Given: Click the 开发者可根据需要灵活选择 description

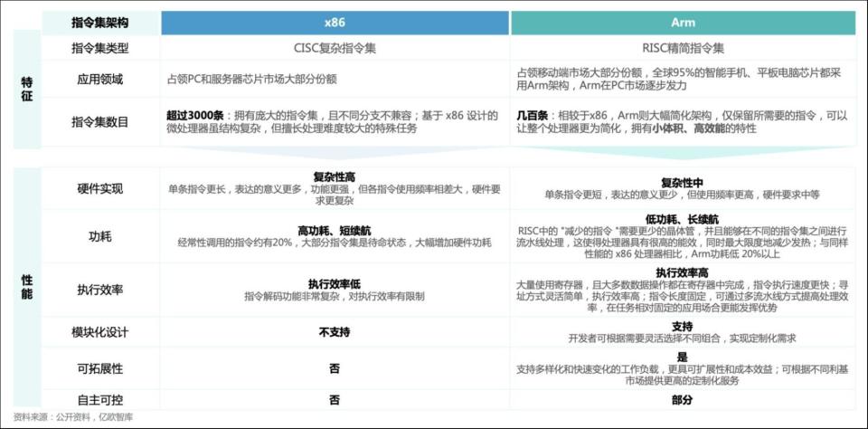Looking at the screenshot, I should click(x=682, y=338).
